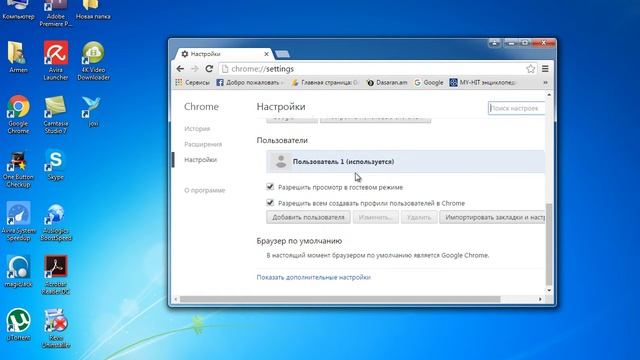640x360 pixels.
Task: Click the Chrome back arrow button
Action: (180, 69)
